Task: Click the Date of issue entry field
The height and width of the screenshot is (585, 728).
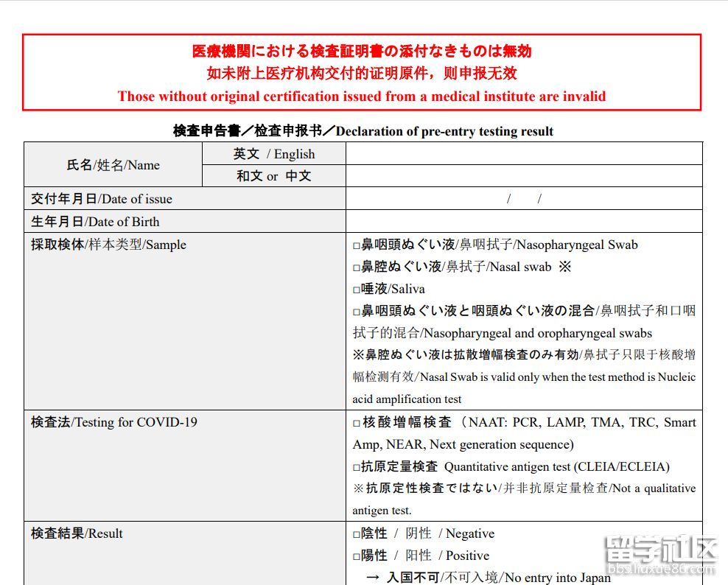Action: 523,199
